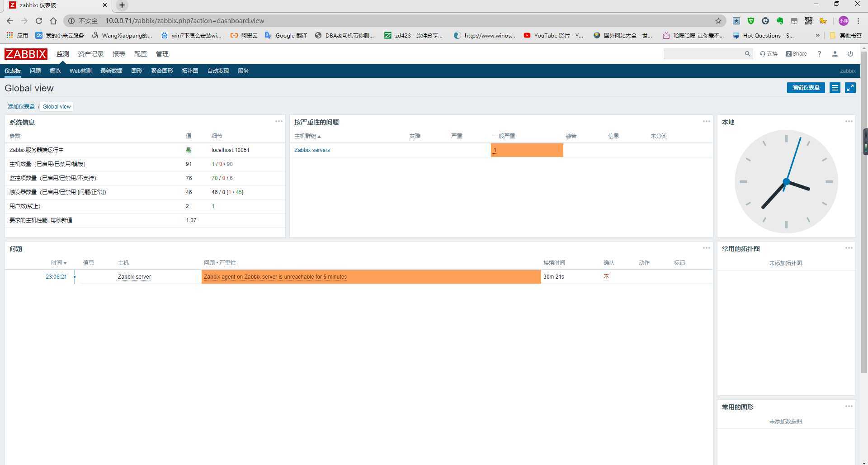This screenshot has width=868, height=465.
Task: Open the 资产记录 main menu
Action: 91,54
